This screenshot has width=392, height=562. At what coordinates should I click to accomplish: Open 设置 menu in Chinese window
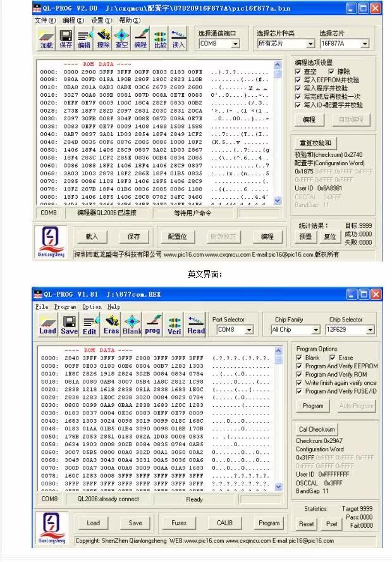click(x=102, y=20)
